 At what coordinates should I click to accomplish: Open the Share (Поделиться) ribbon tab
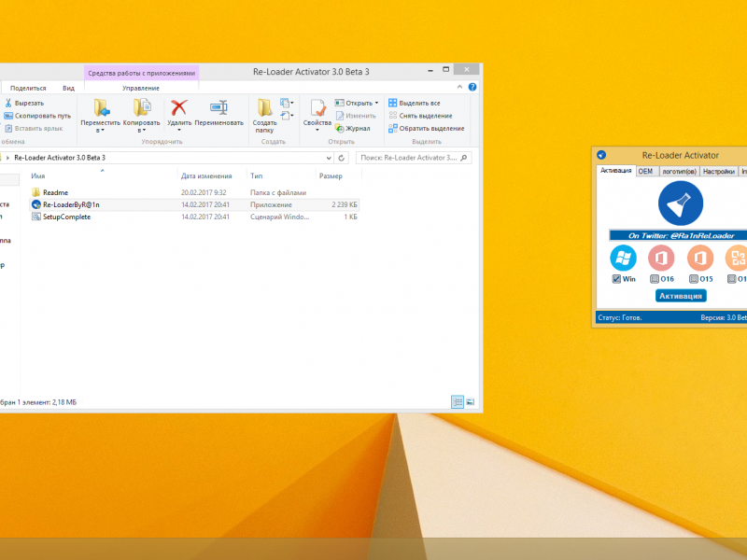(28, 88)
